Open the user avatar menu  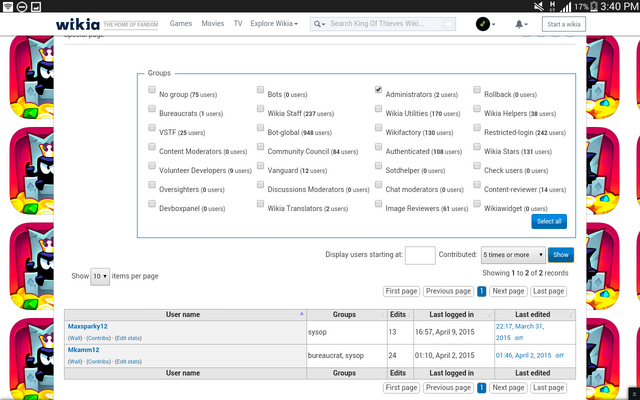point(485,24)
